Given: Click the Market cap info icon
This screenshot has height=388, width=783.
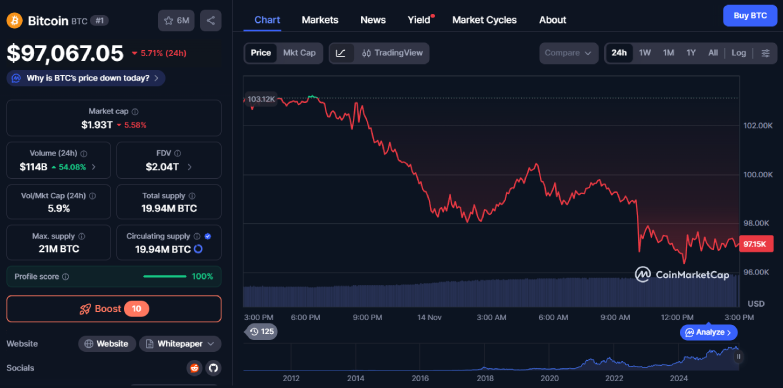Looking at the screenshot, I should pos(135,112).
